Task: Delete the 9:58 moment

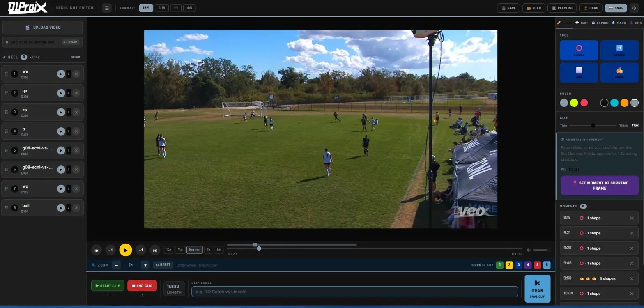Action: 632,278
